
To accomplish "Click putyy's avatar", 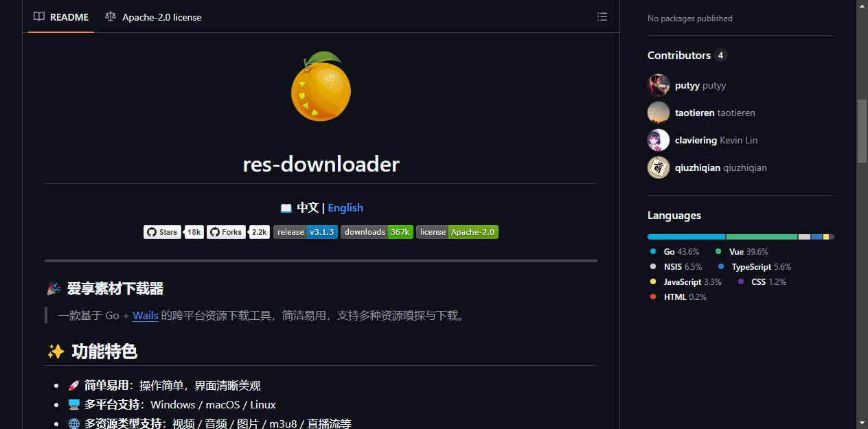I will click(659, 85).
